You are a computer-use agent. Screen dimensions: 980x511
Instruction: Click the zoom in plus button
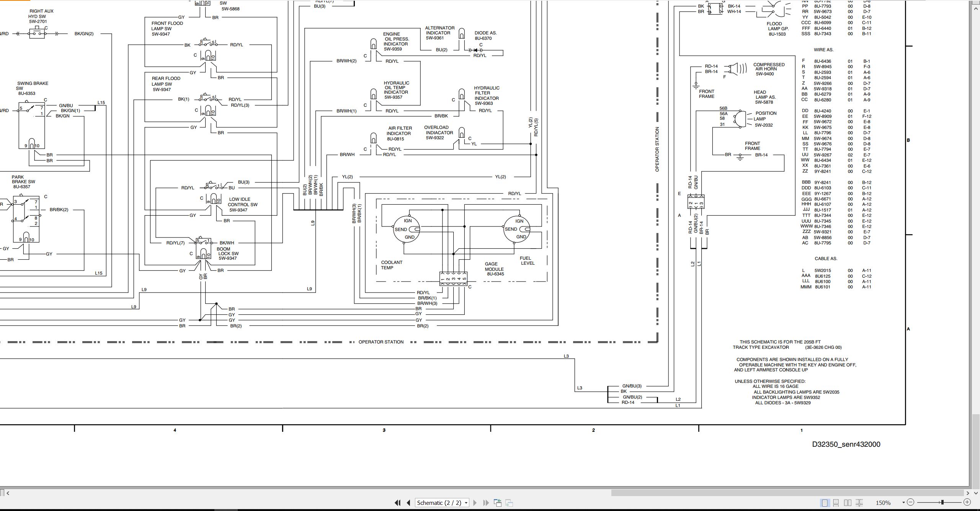pos(967,503)
